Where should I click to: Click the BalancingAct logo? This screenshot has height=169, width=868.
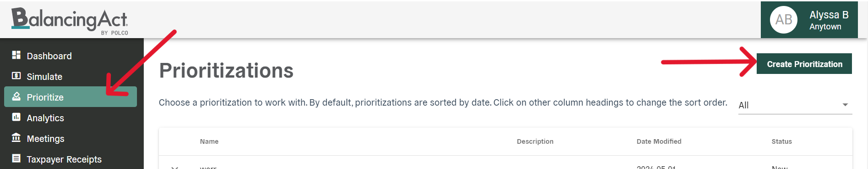(70, 21)
